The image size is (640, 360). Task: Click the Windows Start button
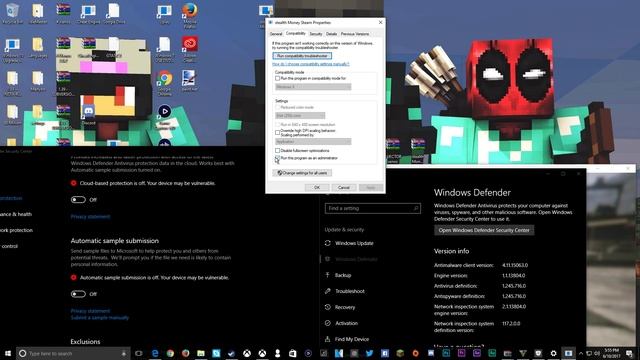point(7,353)
